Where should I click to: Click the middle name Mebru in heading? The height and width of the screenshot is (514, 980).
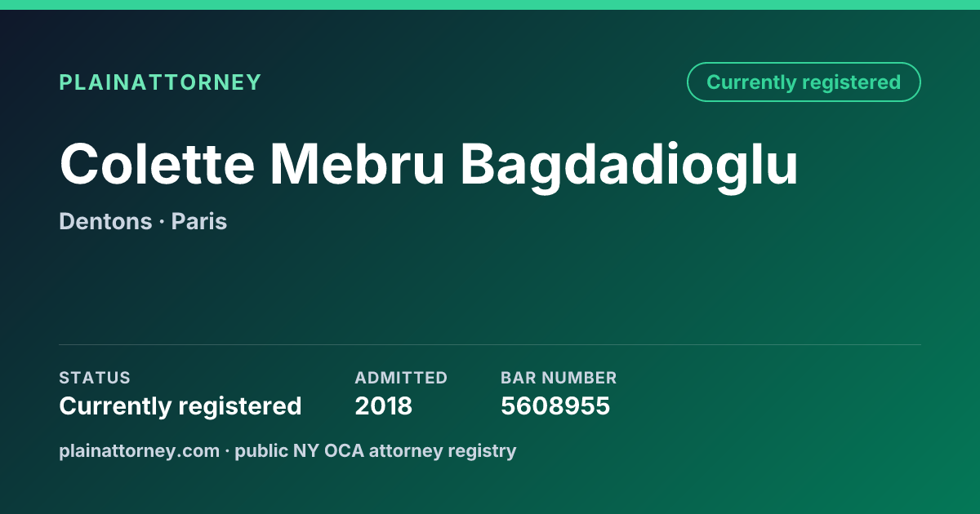coord(358,163)
